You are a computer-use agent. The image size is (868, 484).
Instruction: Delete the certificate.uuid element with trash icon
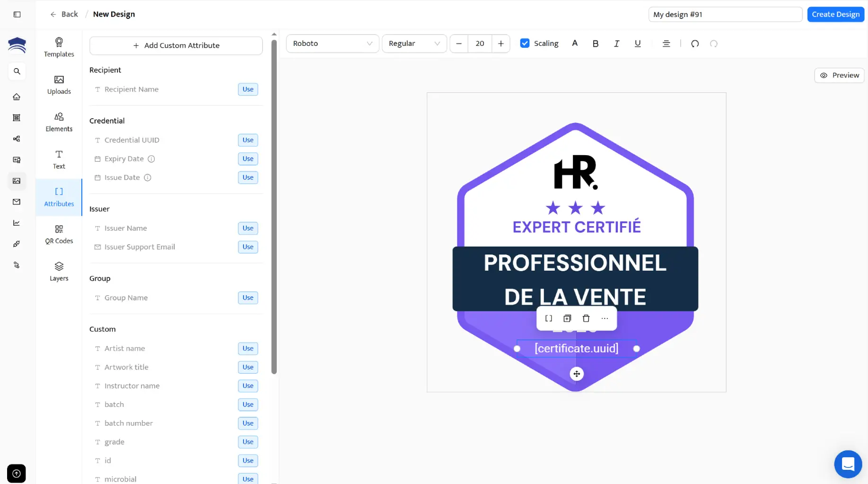[586, 318]
